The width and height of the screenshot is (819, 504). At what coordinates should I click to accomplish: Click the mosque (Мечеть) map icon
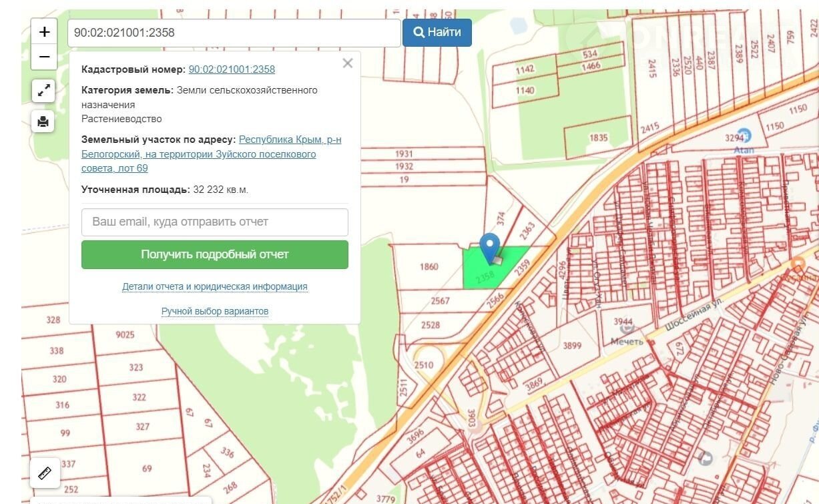click(627, 328)
